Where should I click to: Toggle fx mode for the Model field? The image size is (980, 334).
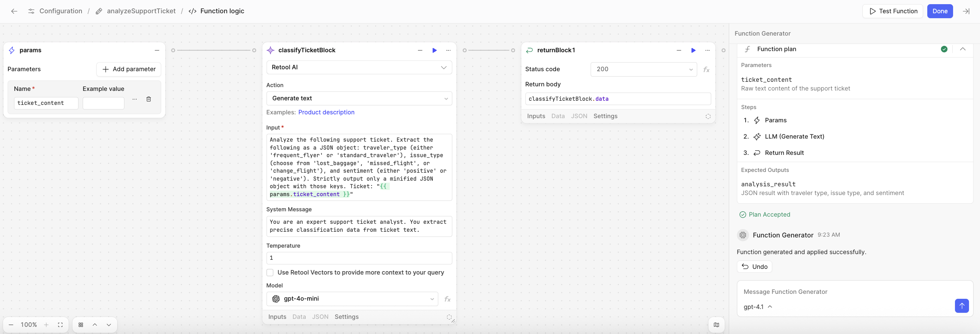coord(448,299)
